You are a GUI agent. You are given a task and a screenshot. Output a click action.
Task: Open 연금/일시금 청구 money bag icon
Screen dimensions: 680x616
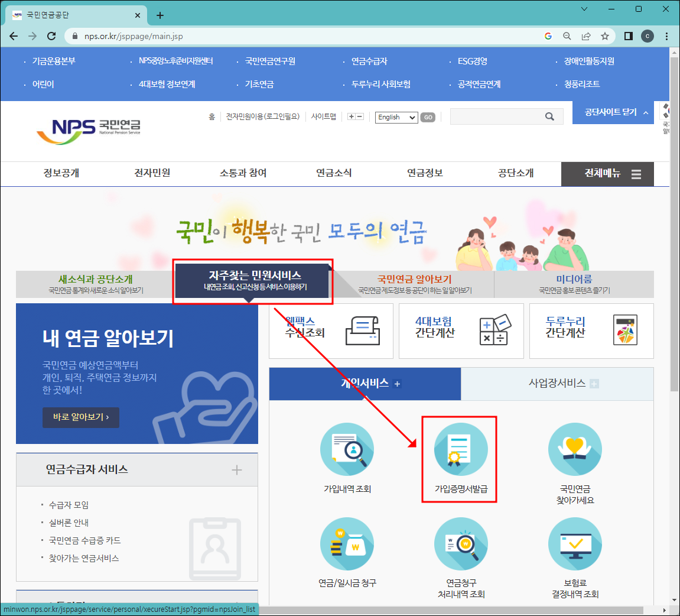click(347, 544)
